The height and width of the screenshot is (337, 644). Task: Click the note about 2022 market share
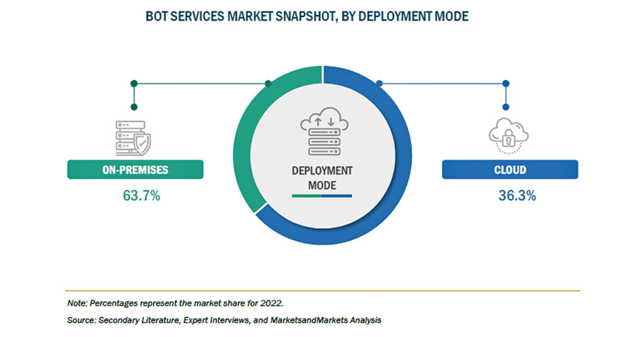pyautogui.click(x=175, y=303)
